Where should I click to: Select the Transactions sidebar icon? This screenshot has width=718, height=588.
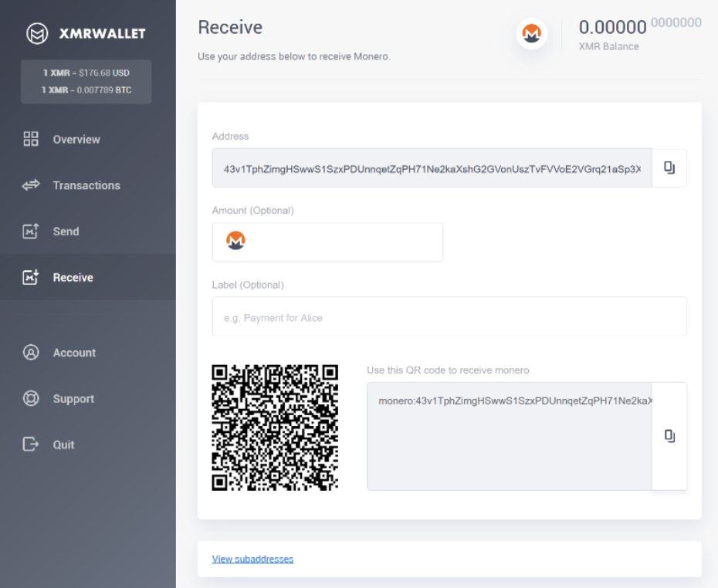31,185
